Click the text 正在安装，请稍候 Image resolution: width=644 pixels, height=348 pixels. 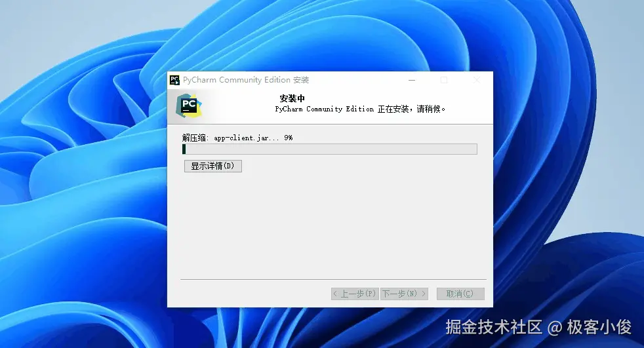(411, 109)
